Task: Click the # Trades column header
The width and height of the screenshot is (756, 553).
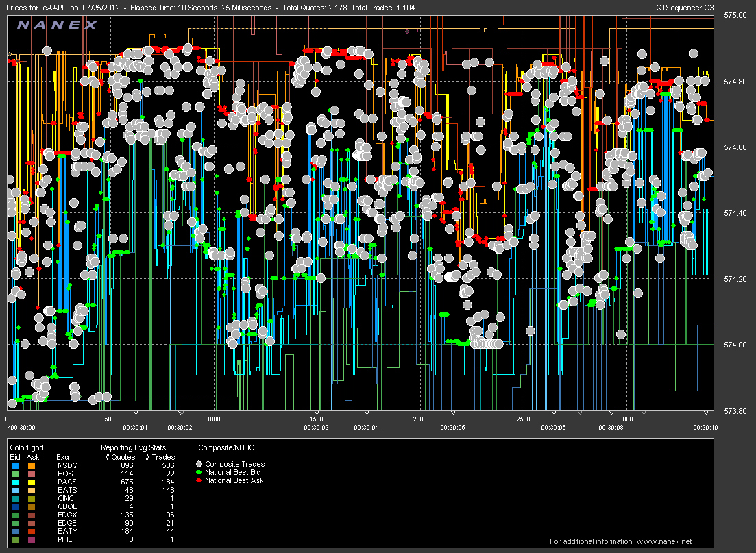Action: 160,457
